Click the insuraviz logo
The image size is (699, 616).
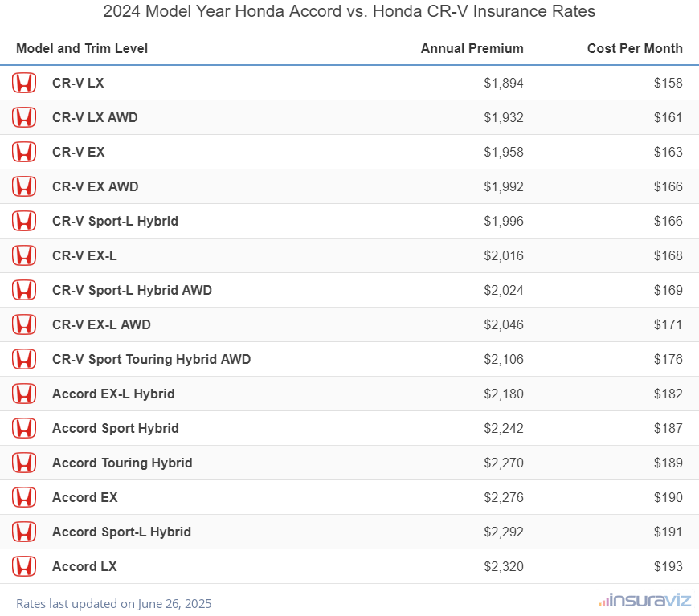(x=644, y=601)
